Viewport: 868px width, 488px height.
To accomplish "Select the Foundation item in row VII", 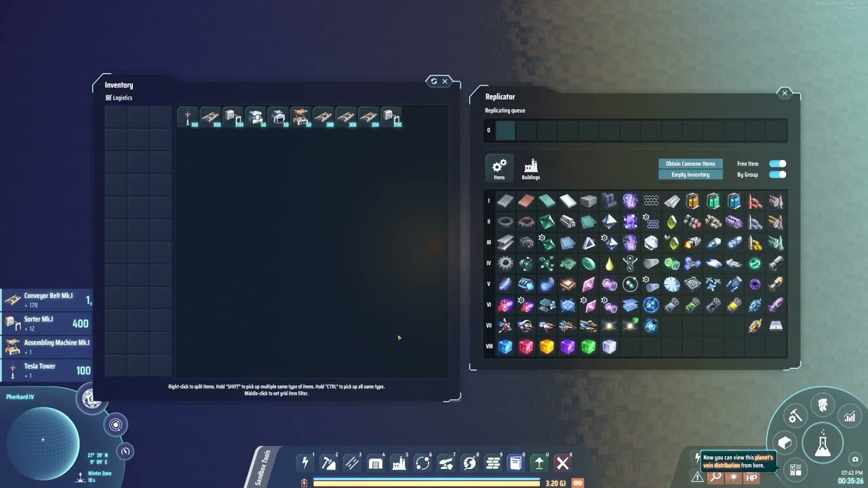I will point(776,325).
